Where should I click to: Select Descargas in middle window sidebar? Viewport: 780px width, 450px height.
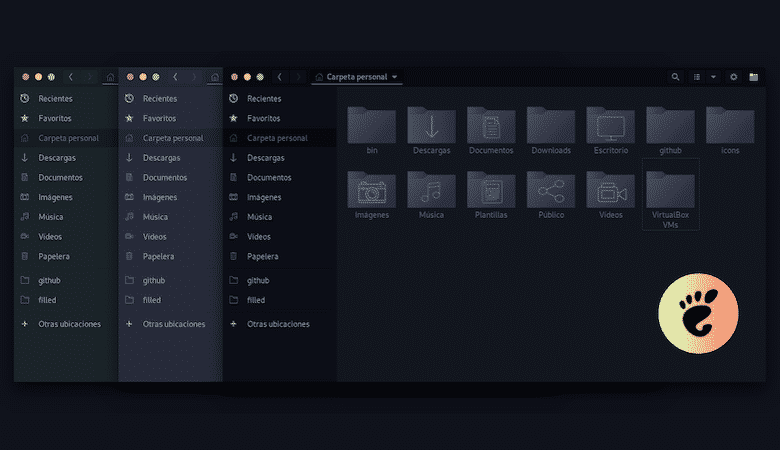(171, 158)
